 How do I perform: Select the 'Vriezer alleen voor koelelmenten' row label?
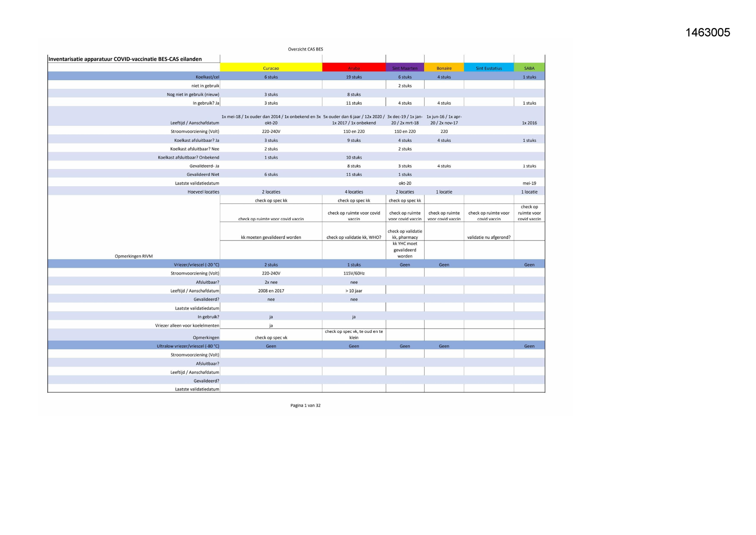(187, 325)
